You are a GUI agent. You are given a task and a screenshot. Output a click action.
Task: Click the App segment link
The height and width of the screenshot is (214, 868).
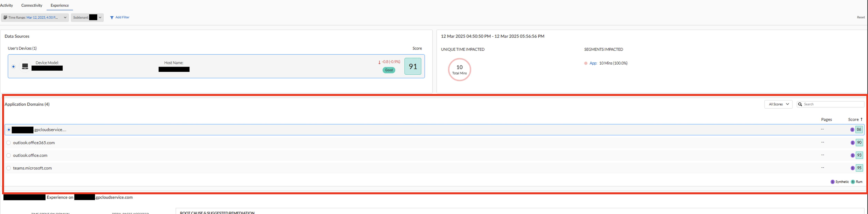pos(593,63)
